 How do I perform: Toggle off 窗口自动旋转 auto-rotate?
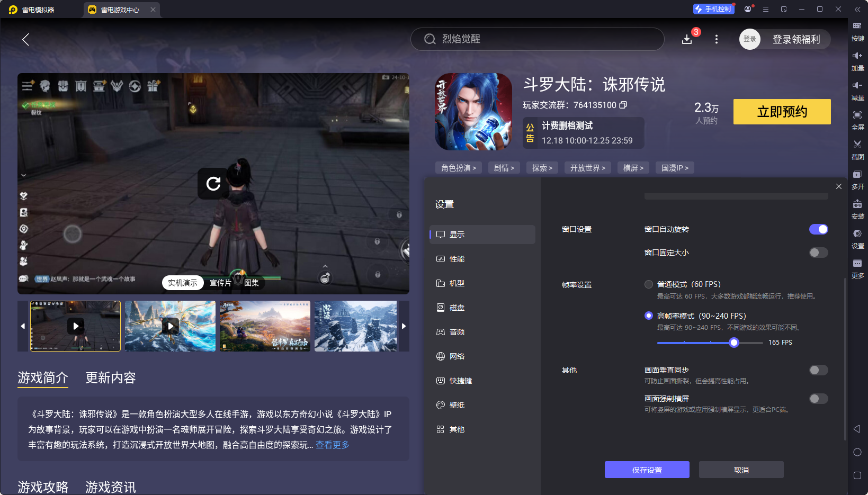pos(818,229)
